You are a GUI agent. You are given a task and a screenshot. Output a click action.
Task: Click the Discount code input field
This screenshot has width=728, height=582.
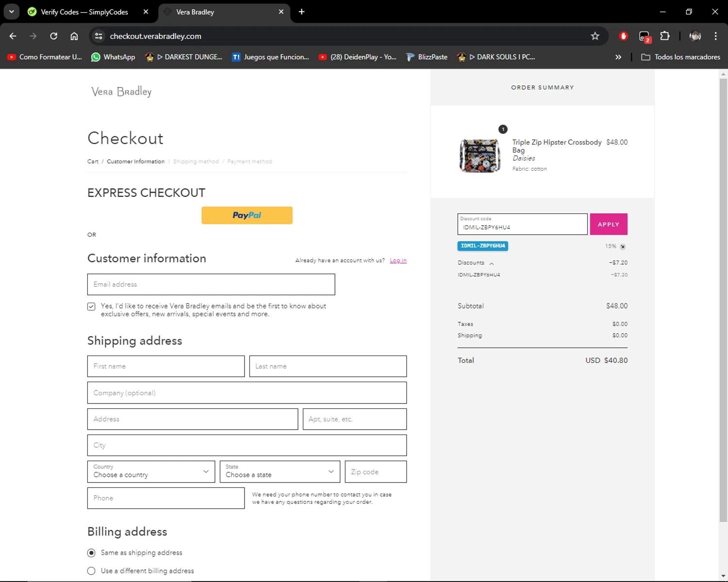pos(522,224)
